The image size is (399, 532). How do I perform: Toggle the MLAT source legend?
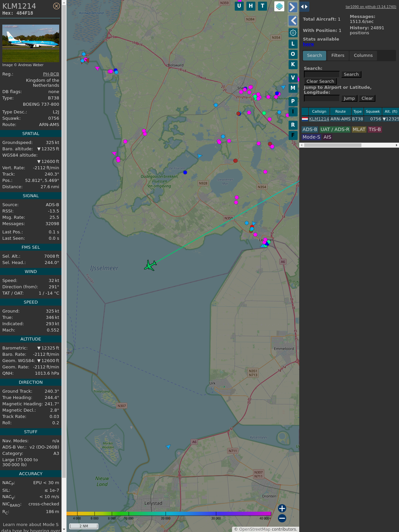click(359, 130)
